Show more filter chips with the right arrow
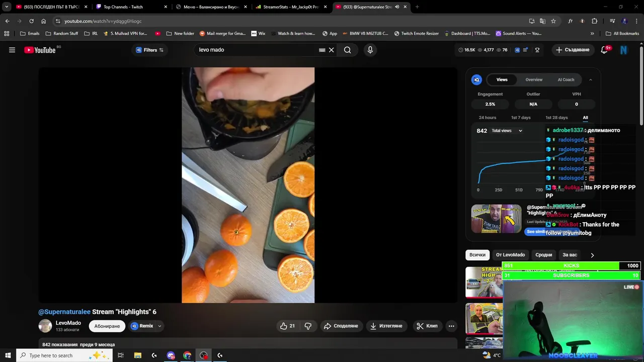Image resolution: width=644 pixels, height=362 pixels. pyautogui.click(x=592, y=255)
